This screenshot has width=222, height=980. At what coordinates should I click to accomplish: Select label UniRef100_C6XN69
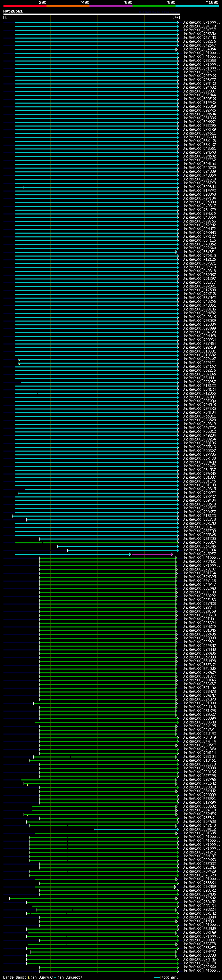click(199, 886)
